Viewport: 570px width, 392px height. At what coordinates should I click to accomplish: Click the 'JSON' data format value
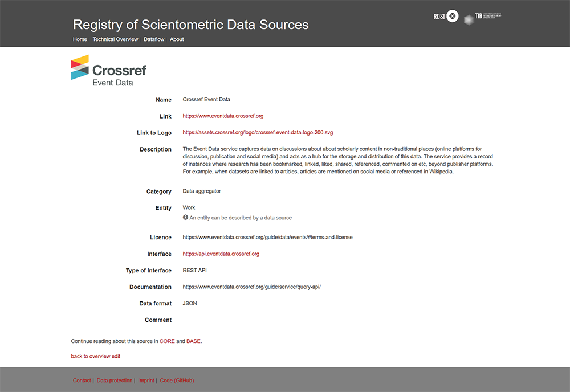[x=190, y=303]
